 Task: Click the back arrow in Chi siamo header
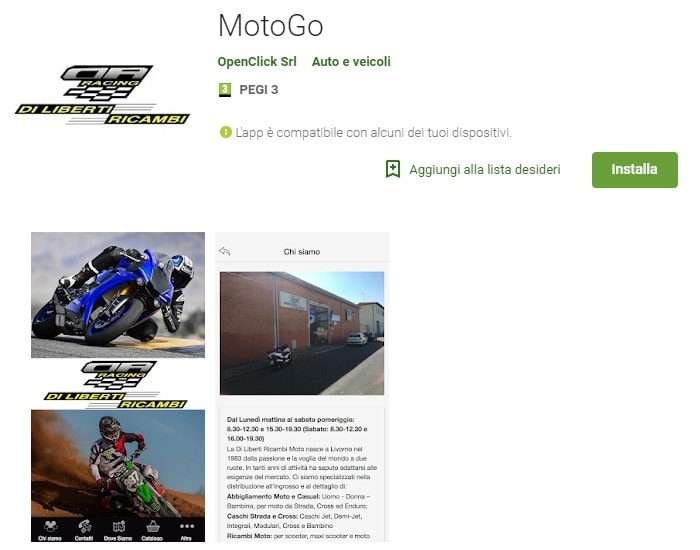click(225, 251)
